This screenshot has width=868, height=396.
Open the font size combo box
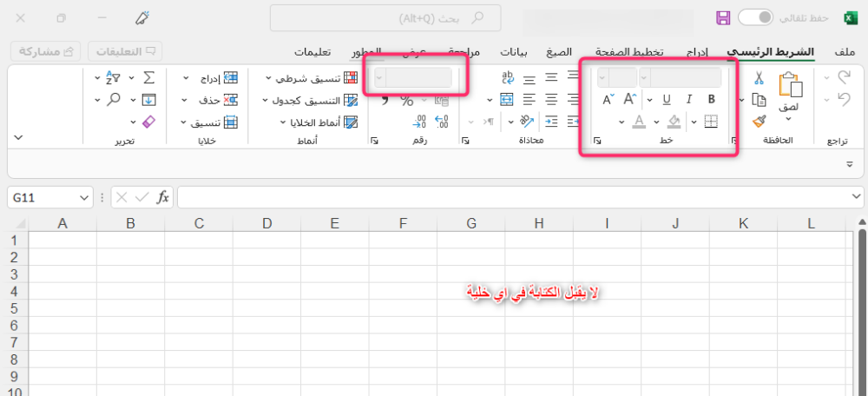[616, 77]
